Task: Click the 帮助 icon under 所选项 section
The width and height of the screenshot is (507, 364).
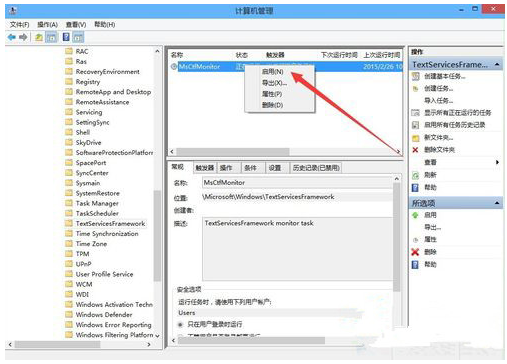Action: pyautogui.click(x=415, y=265)
